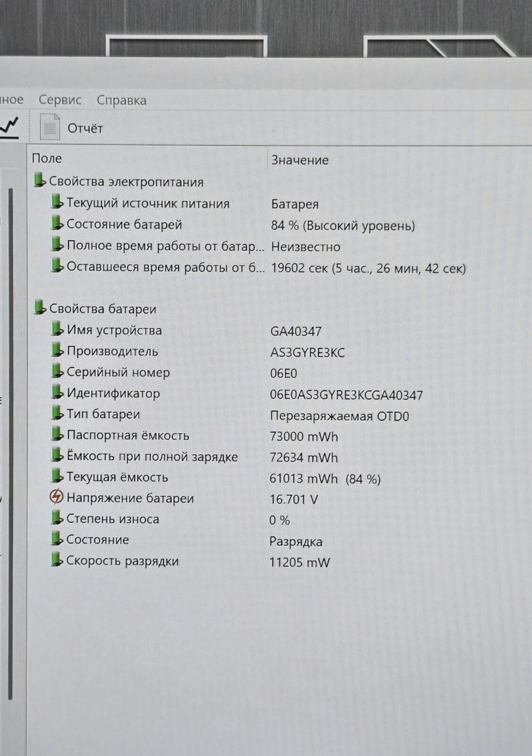Click the state value Разрядка

pyautogui.click(x=296, y=541)
